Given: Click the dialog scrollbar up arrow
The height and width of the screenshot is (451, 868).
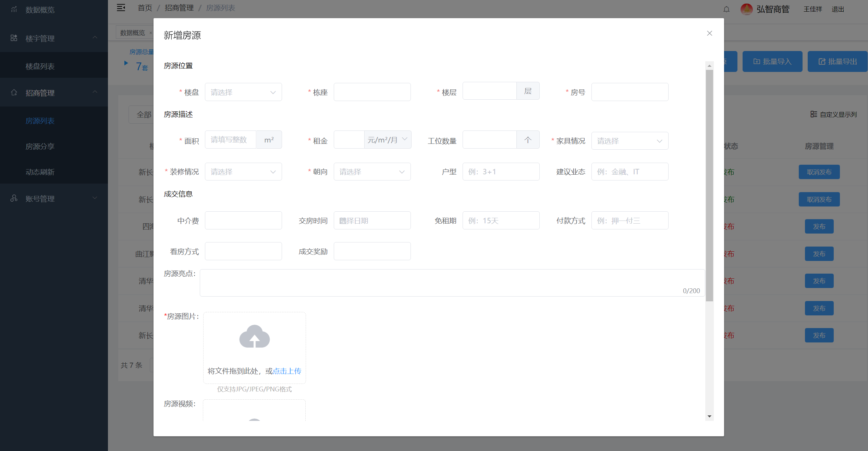Looking at the screenshot, I should click(x=709, y=65).
